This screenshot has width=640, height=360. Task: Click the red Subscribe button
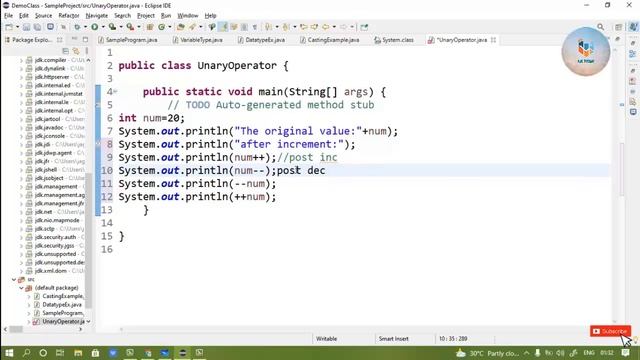[610, 331]
